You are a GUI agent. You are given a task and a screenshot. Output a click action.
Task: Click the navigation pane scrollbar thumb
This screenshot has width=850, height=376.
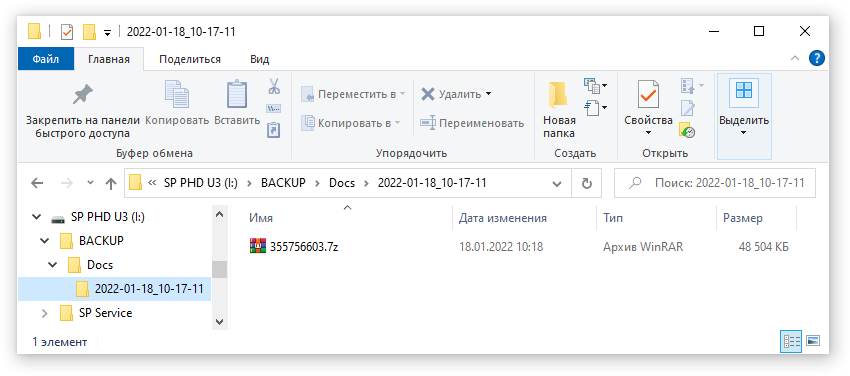click(x=220, y=269)
